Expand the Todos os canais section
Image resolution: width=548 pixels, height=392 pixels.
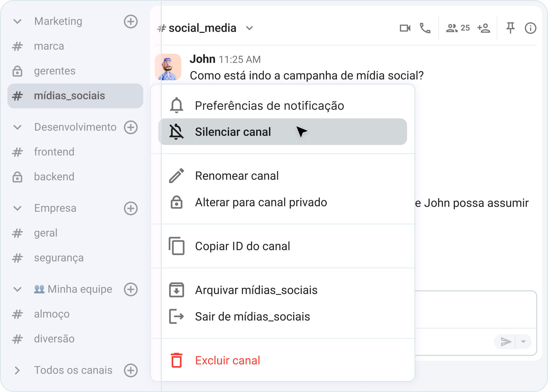17,370
